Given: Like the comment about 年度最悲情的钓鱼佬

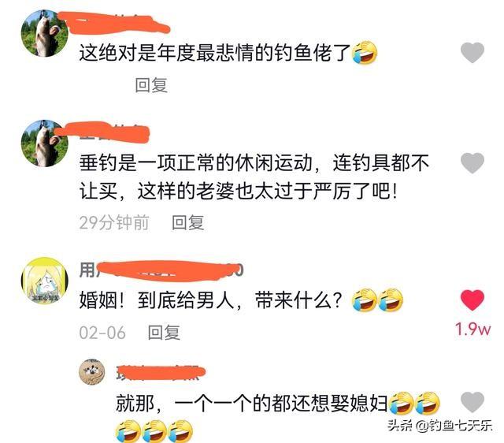Looking at the screenshot, I should pos(472,53).
